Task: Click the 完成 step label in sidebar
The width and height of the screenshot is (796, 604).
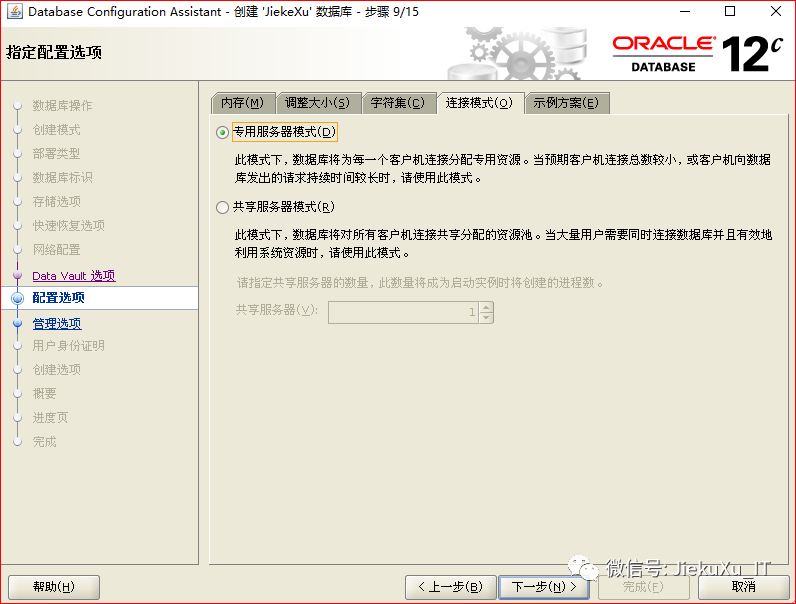Action: click(44, 442)
